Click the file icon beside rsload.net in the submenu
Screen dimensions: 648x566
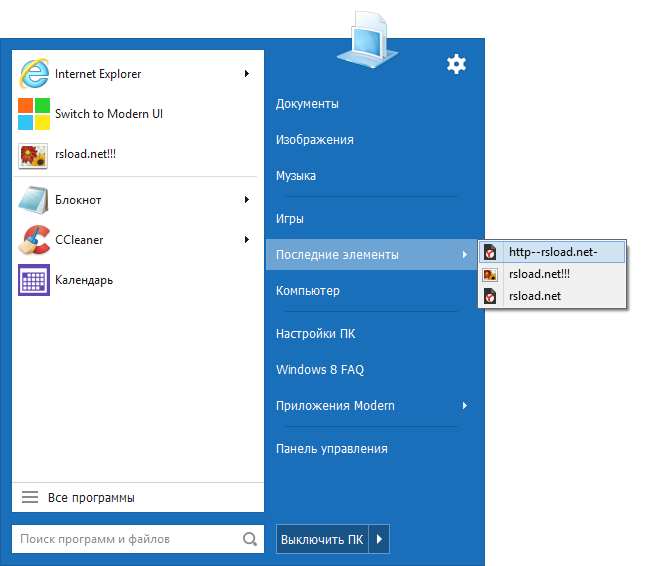[490, 296]
